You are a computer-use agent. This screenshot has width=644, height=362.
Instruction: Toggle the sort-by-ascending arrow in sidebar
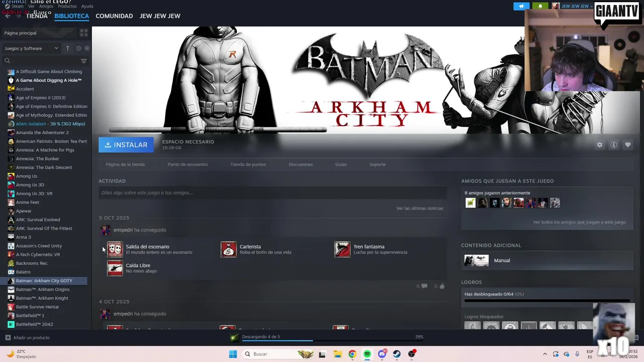tap(67, 48)
